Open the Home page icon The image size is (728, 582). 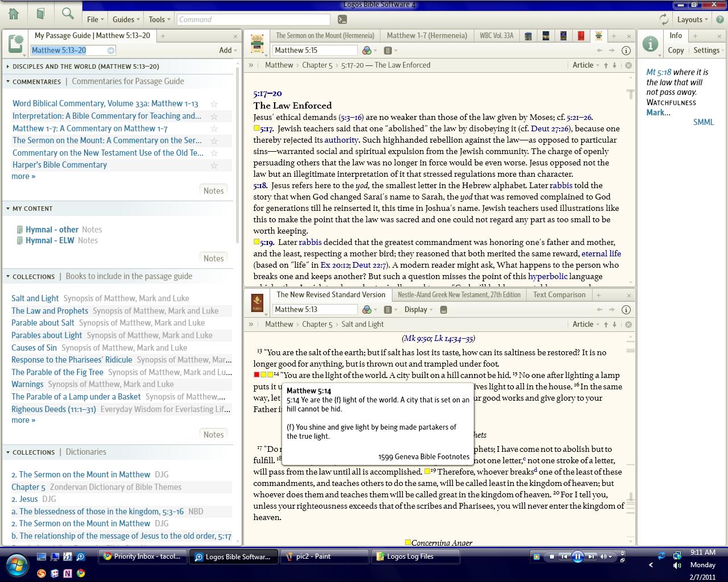[14, 14]
